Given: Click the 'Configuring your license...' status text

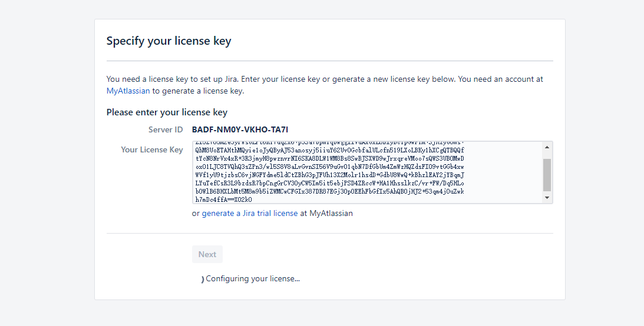Looking at the screenshot, I should pos(253,279).
